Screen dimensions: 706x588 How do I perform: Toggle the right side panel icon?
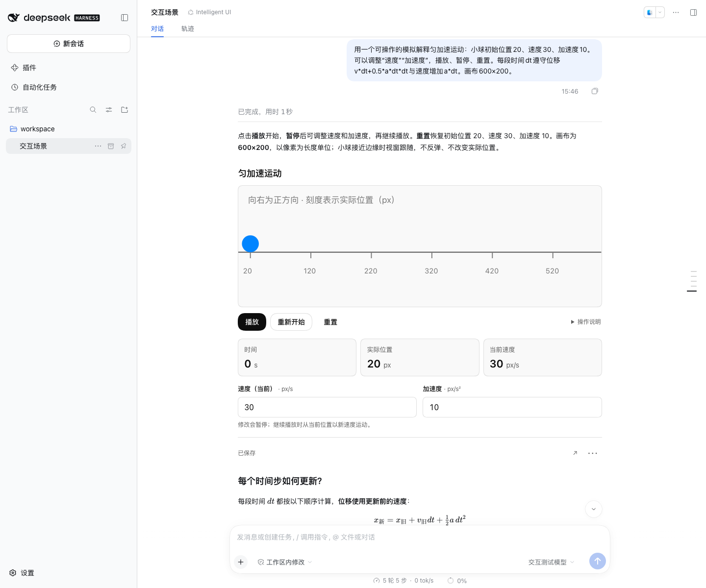pos(693,12)
